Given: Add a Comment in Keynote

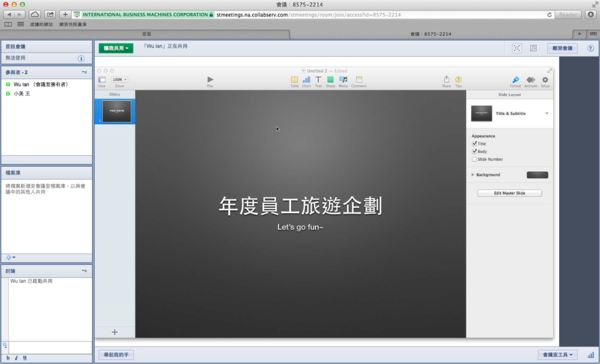Looking at the screenshot, I should (359, 79).
